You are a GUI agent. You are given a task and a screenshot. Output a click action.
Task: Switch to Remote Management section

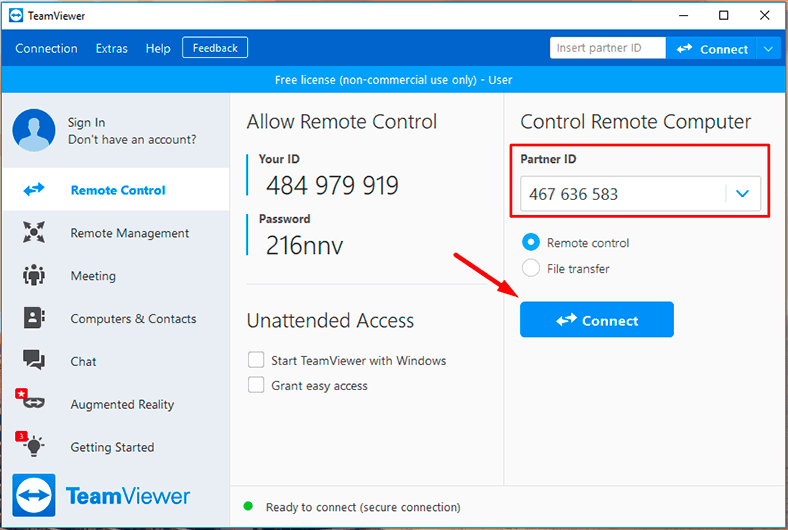[116, 233]
